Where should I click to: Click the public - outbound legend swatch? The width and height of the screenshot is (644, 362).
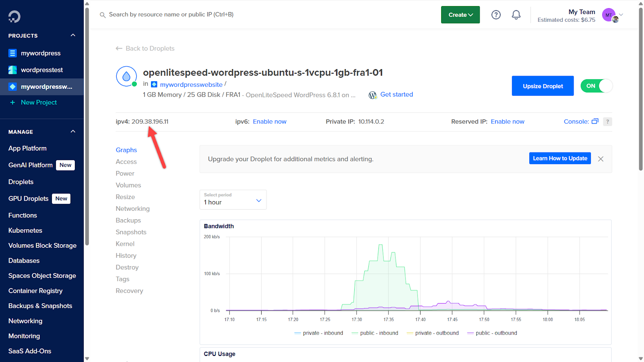pyautogui.click(x=470, y=333)
